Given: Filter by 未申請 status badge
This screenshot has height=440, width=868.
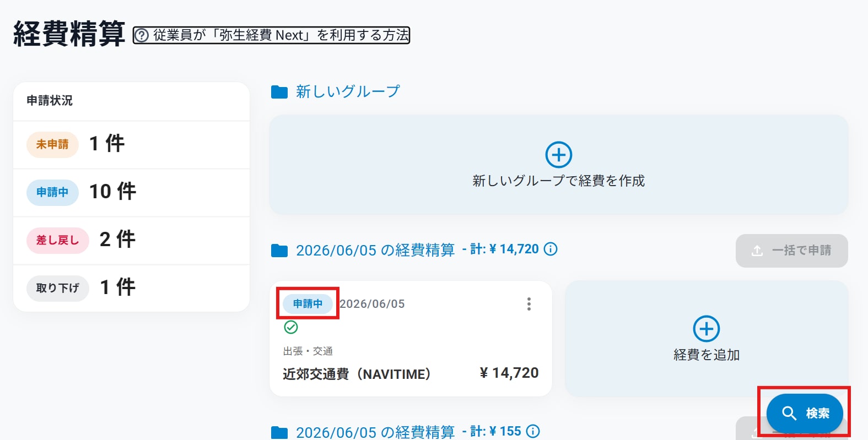Looking at the screenshot, I should point(52,144).
